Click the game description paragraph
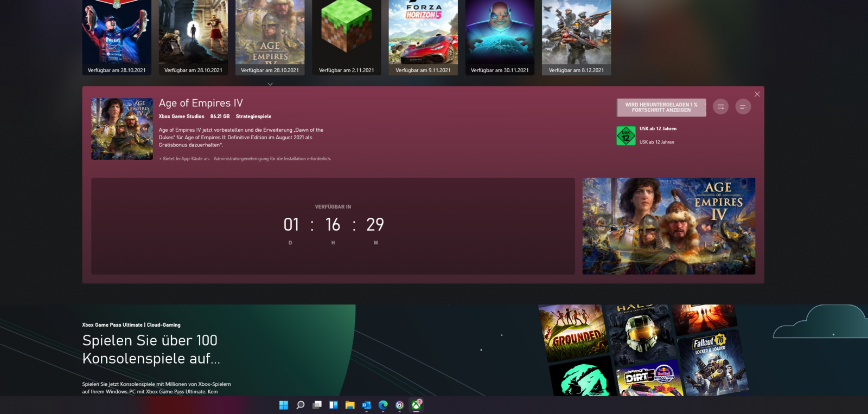Viewport: 868px width, 414px height. pyautogui.click(x=241, y=137)
